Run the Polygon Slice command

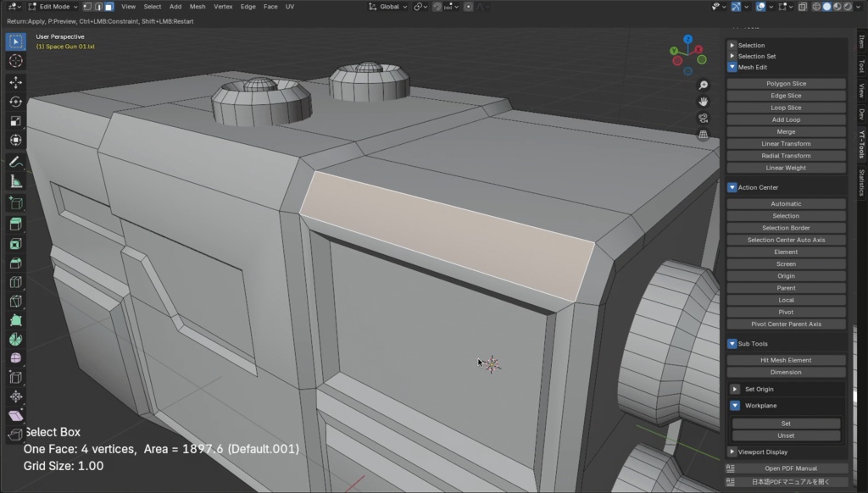786,83
